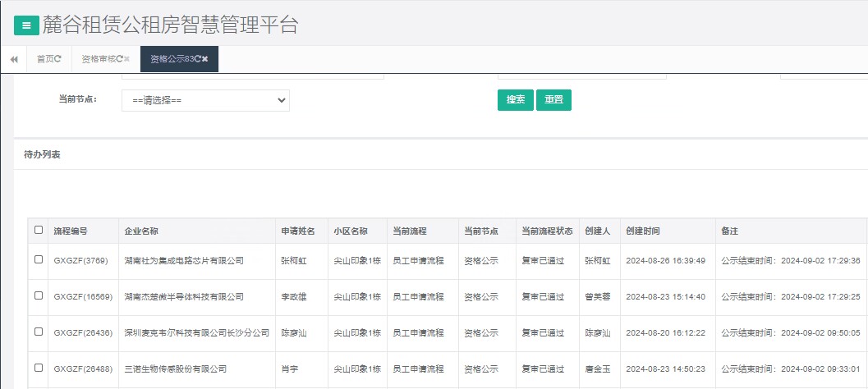
Task: Check the row GXGZF(16569) checkbox
Action: [39, 295]
